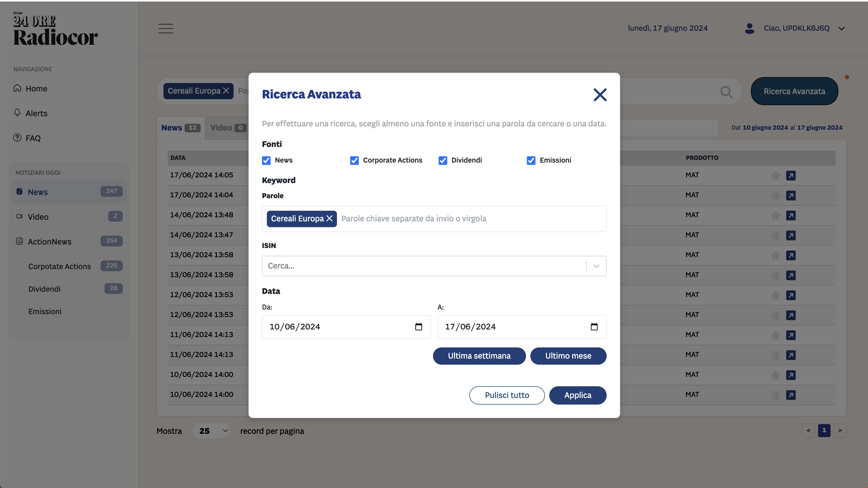Click the magnifier search icon
The image size is (868, 488).
click(726, 92)
